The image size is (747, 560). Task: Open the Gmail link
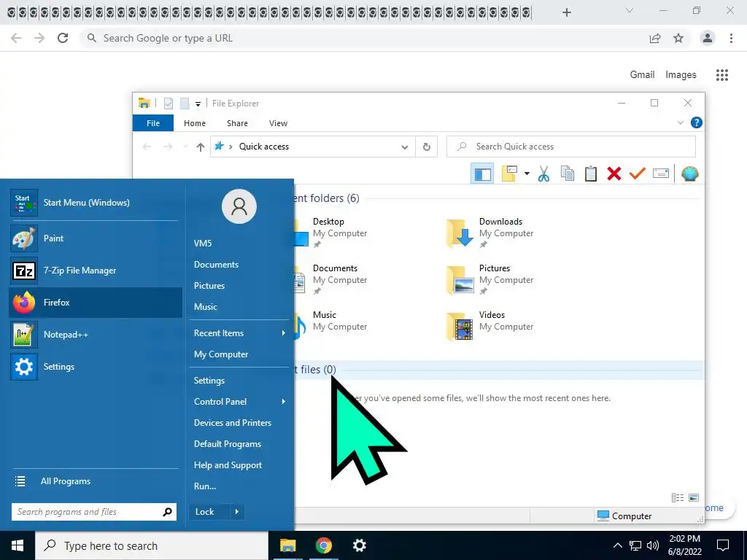coord(642,75)
